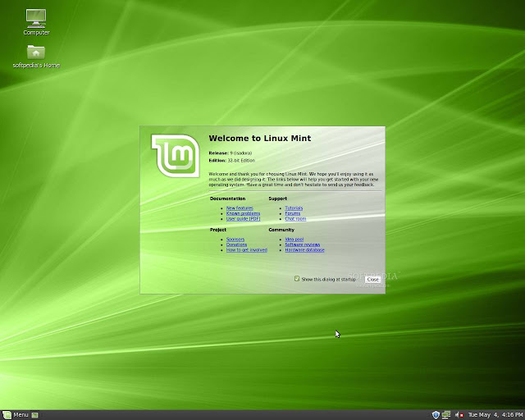The height and width of the screenshot is (420, 525).
Task: Open the Known problems link
Action: [x=243, y=213]
